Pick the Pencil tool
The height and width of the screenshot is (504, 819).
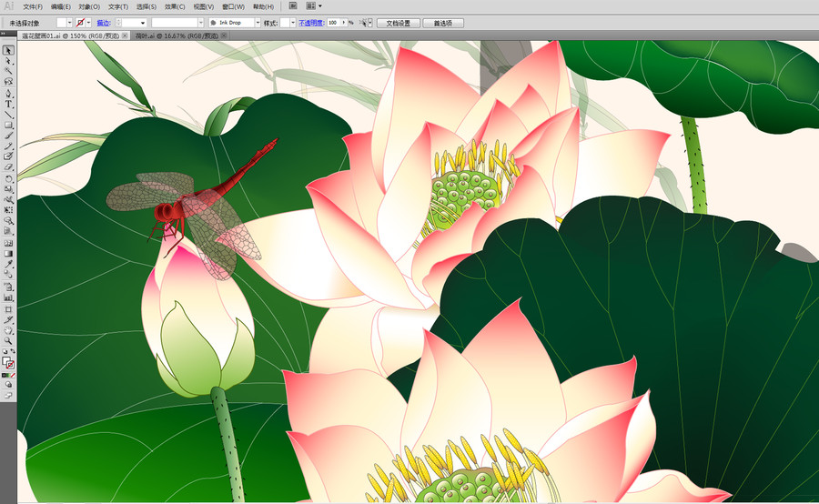click(8, 146)
